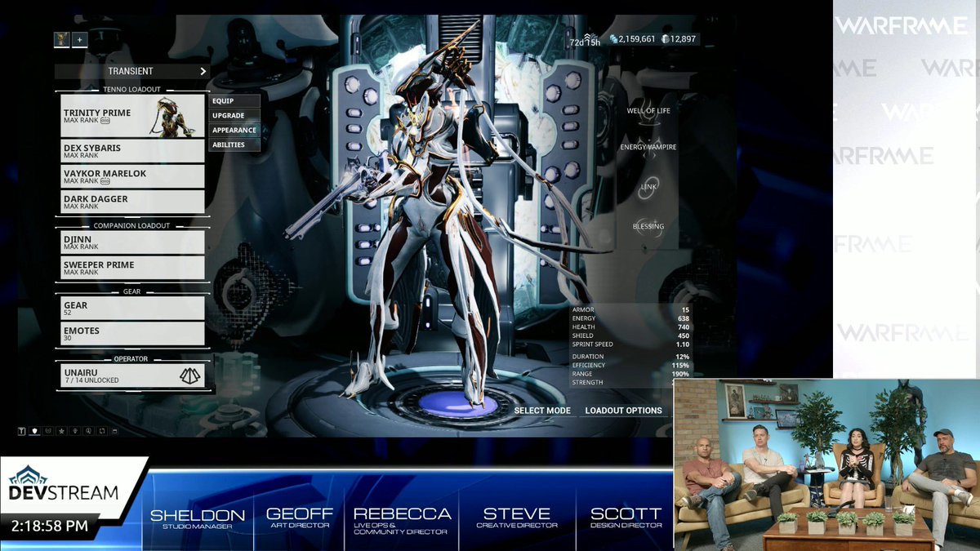This screenshot has height=551, width=980.
Task: Click the Sprint Speed 1.10 stat line
Action: point(631,344)
